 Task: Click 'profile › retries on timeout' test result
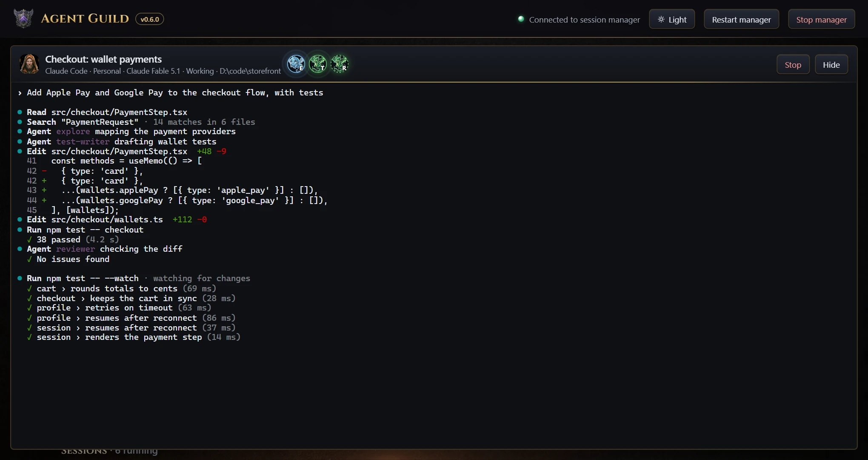click(x=119, y=308)
